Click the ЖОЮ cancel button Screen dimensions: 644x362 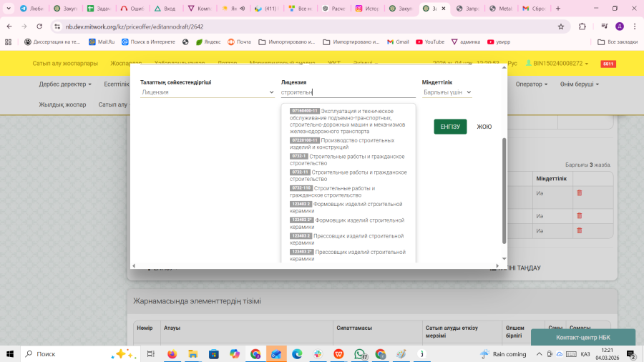pyautogui.click(x=484, y=127)
